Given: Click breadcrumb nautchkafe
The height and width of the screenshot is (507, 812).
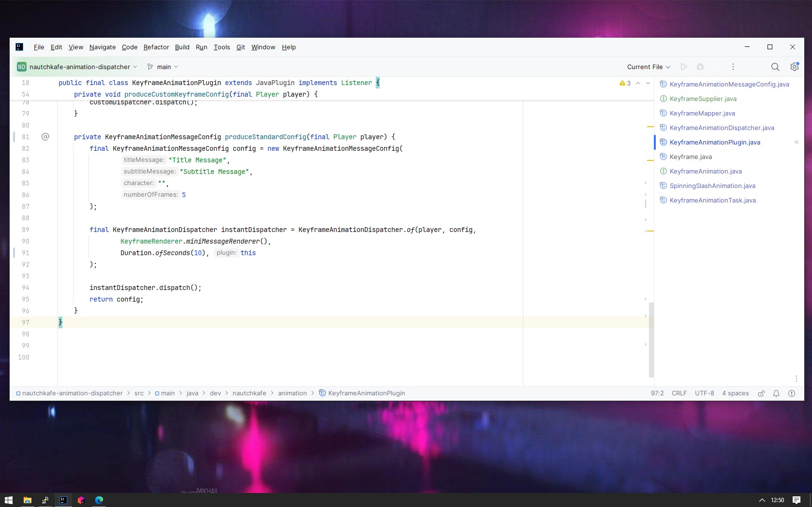Looking at the screenshot, I should point(249,393).
